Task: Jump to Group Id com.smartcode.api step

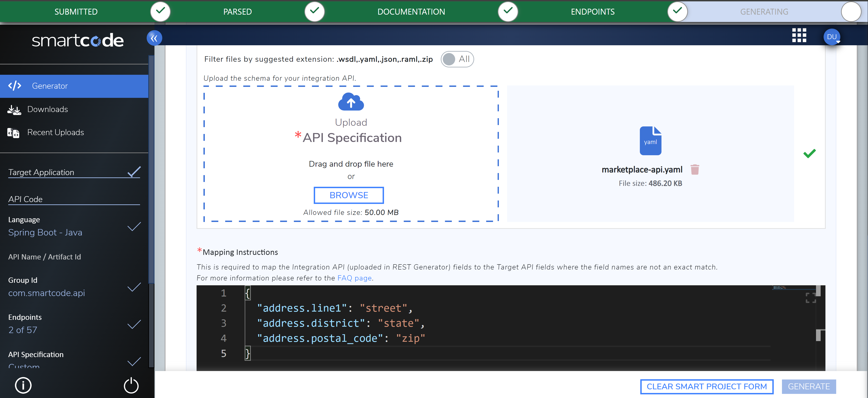Action: coord(74,287)
